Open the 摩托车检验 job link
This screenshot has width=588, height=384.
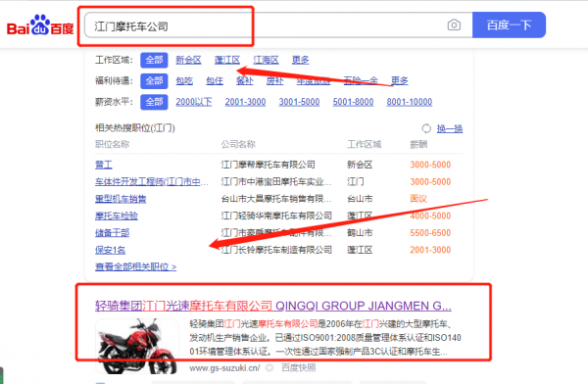tap(117, 216)
